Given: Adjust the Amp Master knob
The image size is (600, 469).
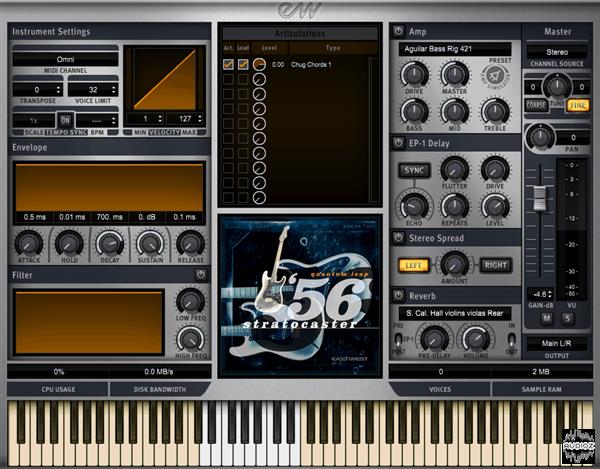Looking at the screenshot, I should pyautogui.click(x=455, y=75).
